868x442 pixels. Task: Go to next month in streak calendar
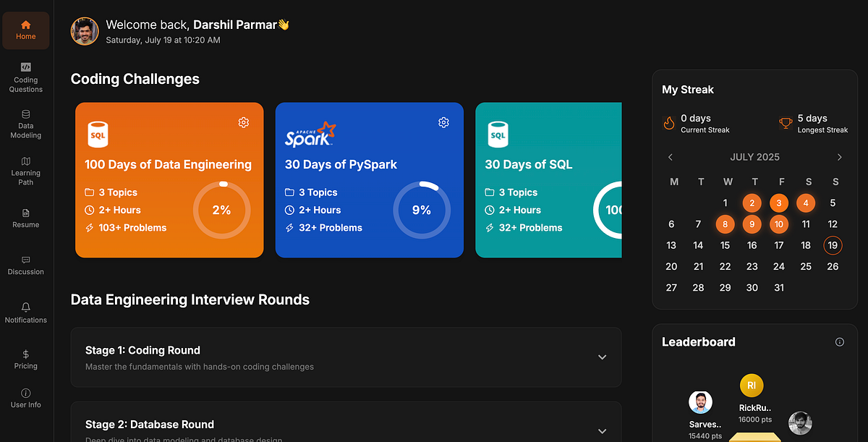click(839, 156)
